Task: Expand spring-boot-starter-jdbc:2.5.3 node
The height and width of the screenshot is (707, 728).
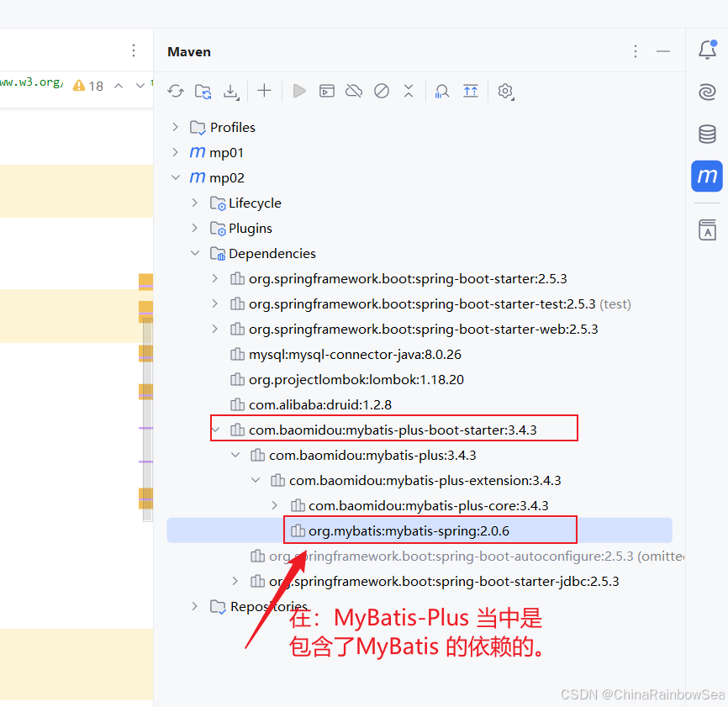Action: coord(235,581)
